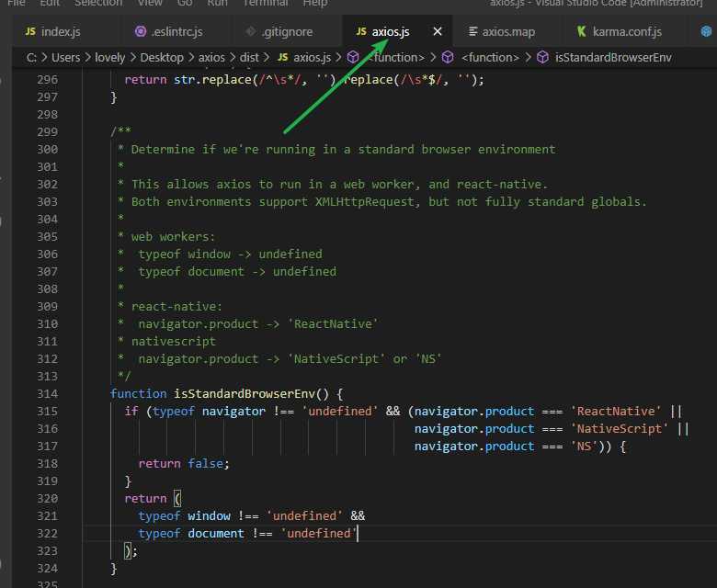Click the 'ReactNative' string on line 315
Screen dimensions: 717x588
click(x=616, y=412)
